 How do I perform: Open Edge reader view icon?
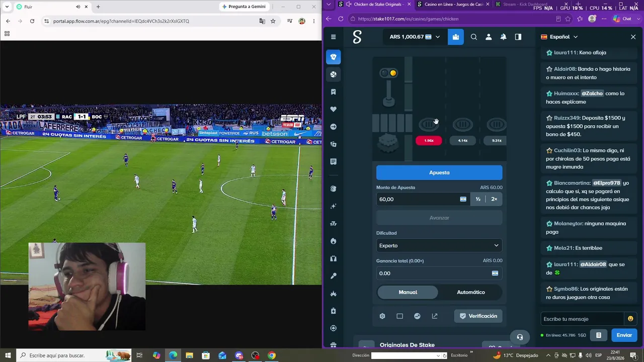[x=558, y=19]
